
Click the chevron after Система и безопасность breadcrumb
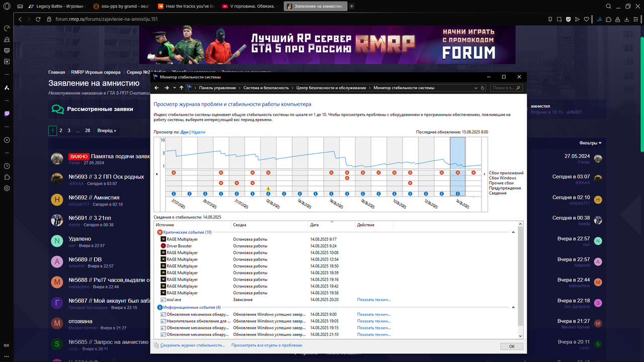pos(293,87)
